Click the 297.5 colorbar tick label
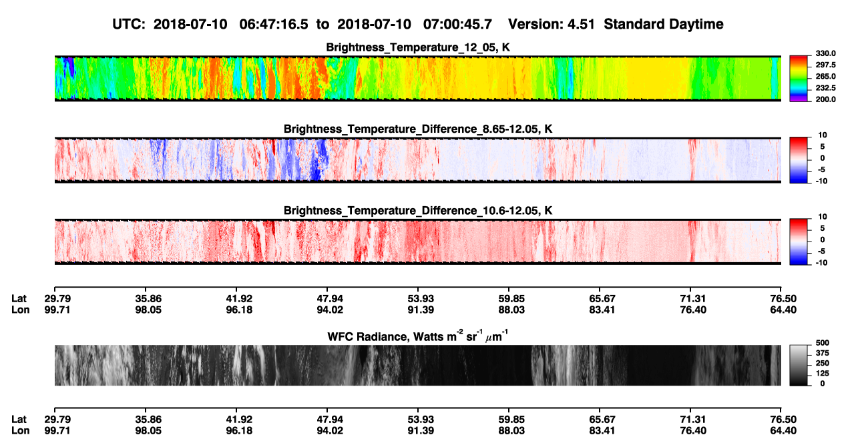 (x=826, y=65)
